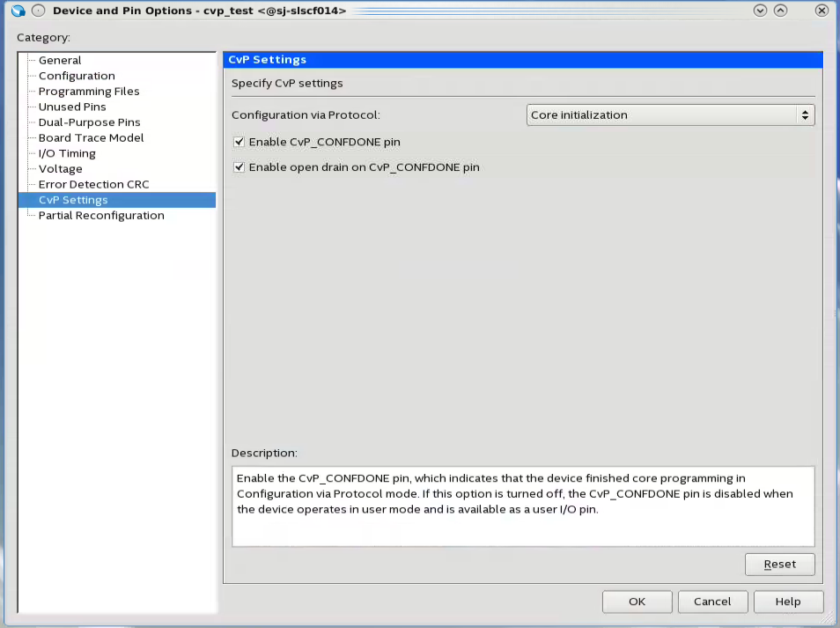Click the 'Description:' label

tap(264, 454)
